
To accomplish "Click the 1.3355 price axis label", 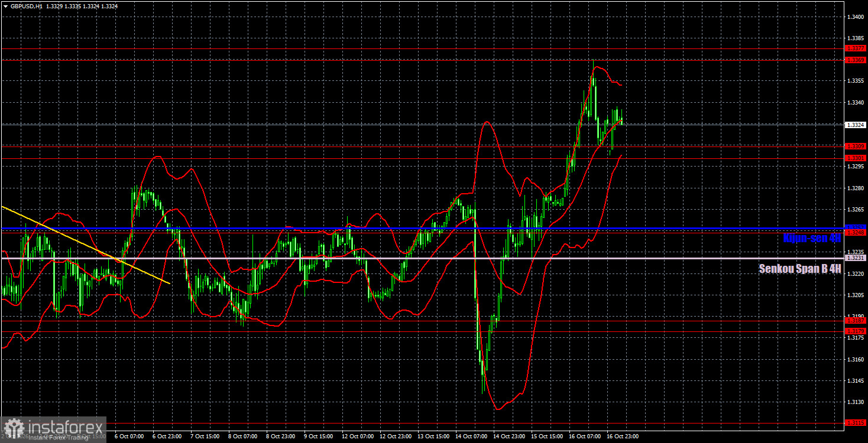I will point(855,81).
